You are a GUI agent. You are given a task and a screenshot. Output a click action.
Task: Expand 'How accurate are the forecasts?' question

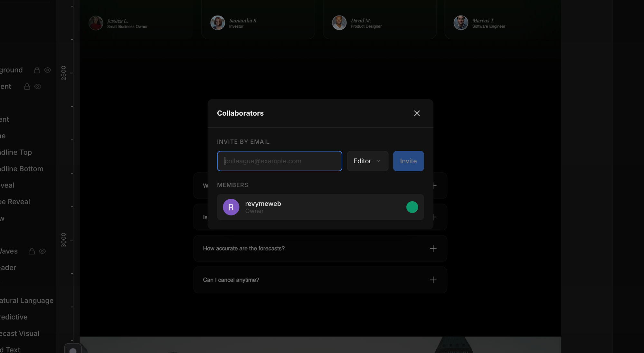click(320, 248)
